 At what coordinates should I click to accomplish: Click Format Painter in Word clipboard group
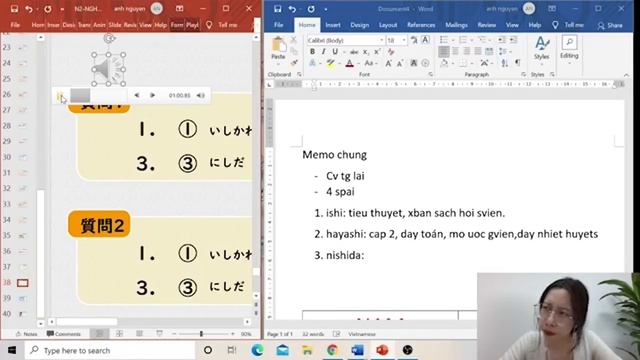tap(294, 63)
